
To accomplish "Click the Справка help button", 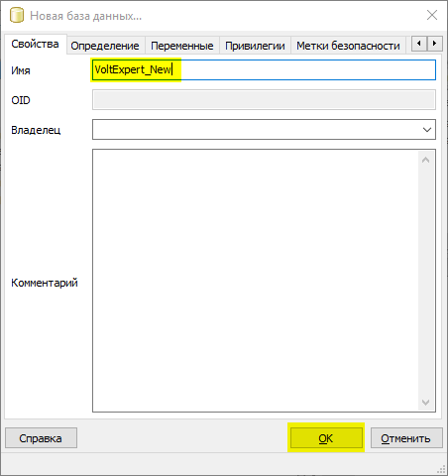I will pos(41,438).
